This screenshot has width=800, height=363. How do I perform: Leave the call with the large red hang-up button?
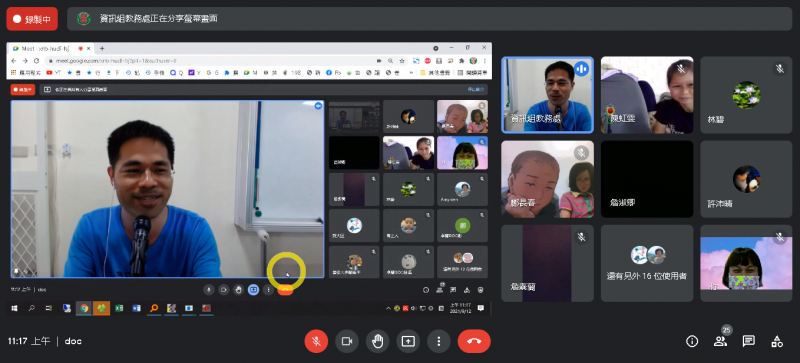[x=474, y=341]
